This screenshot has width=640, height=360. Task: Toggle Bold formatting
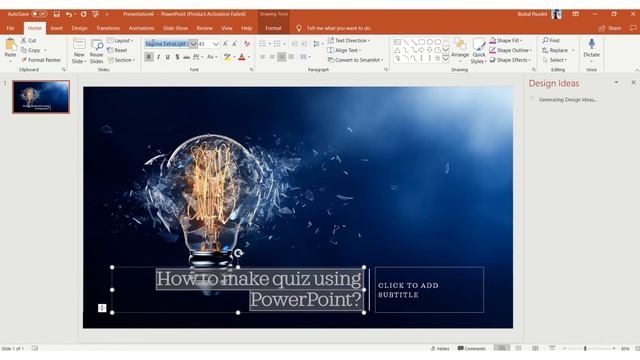click(149, 57)
